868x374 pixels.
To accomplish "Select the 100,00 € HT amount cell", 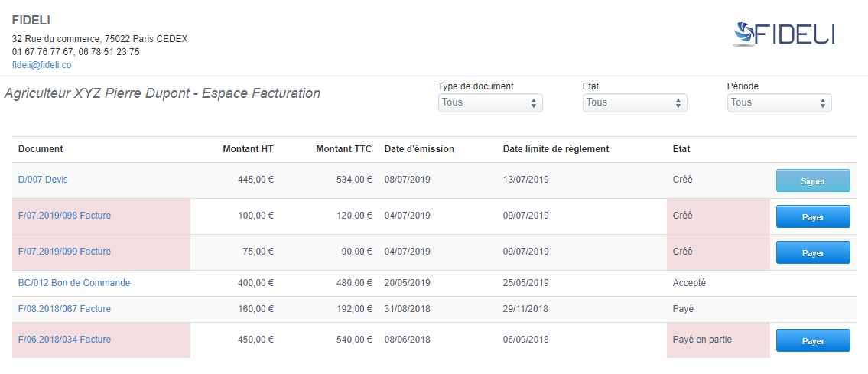I will click(254, 216).
